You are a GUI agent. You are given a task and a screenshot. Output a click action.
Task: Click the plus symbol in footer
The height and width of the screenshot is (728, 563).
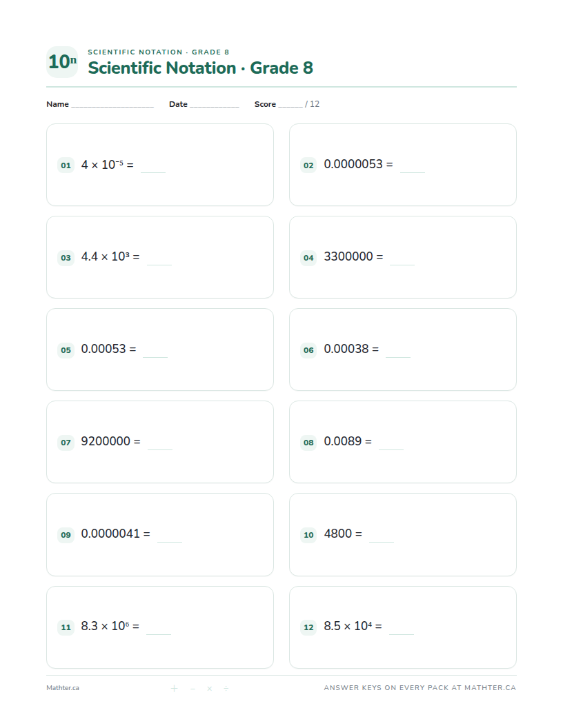(174, 688)
